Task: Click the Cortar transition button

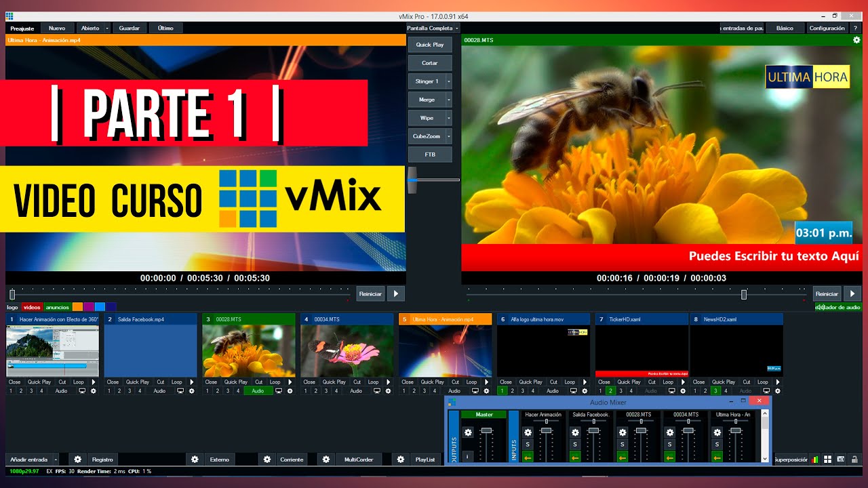Action: 430,63
